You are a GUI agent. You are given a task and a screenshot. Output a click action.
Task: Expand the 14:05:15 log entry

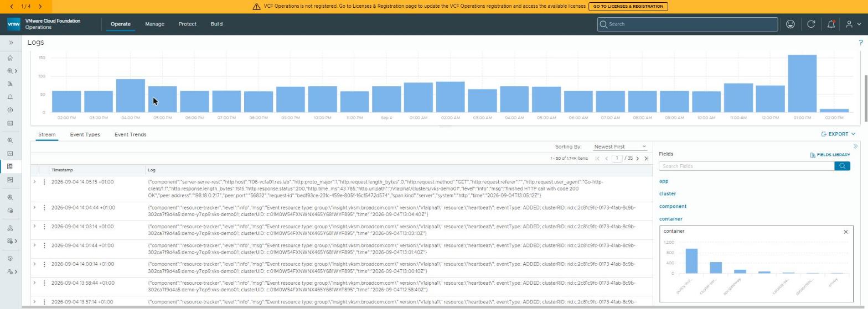point(34,182)
